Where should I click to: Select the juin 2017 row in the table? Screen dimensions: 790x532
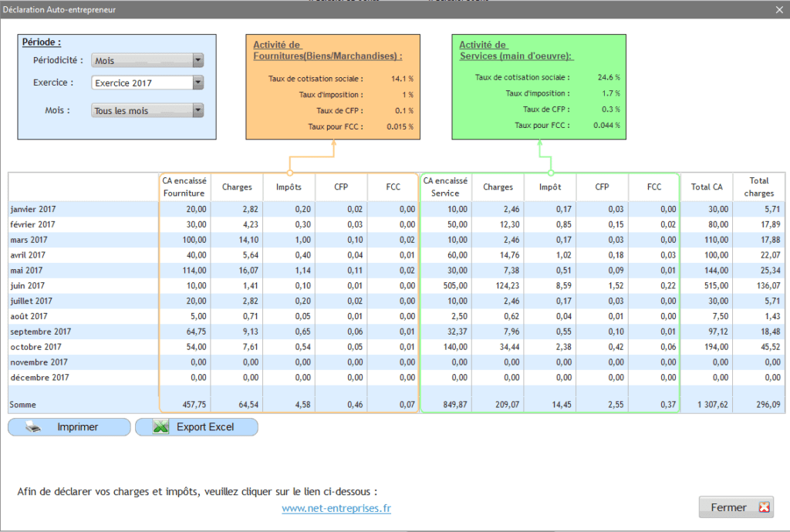(x=77, y=285)
